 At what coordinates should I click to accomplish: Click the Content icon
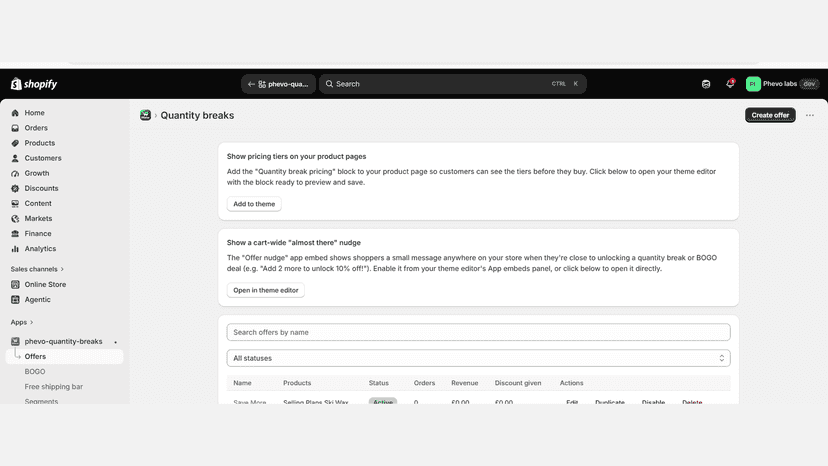point(15,203)
